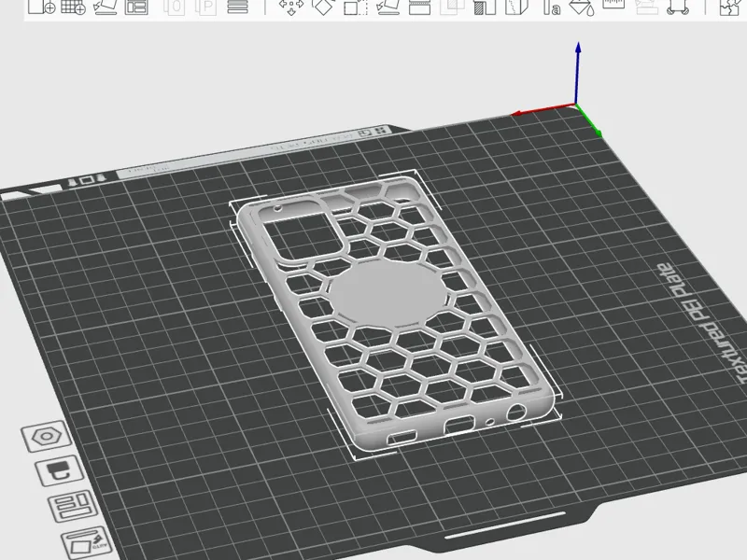Select the Rotate tool diamond icon
The image size is (747, 560).
tap(323, 7)
